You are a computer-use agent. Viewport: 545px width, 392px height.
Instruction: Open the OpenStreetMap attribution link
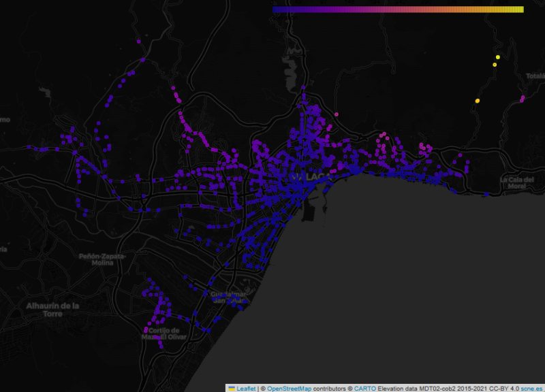click(x=289, y=389)
